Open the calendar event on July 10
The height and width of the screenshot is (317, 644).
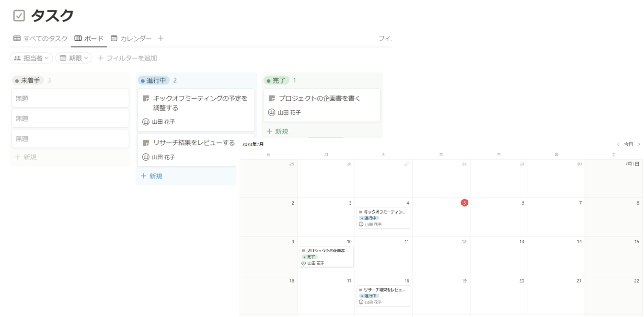click(x=326, y=257)
